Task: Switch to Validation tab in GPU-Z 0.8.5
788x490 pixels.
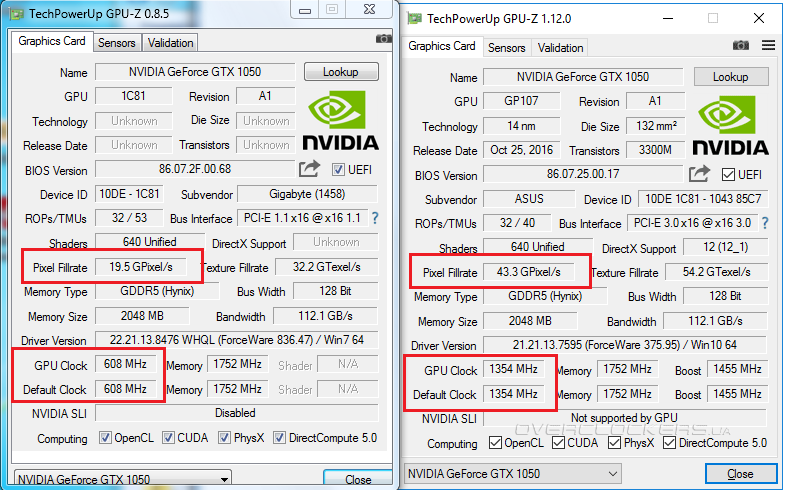Action: point(170,43)
